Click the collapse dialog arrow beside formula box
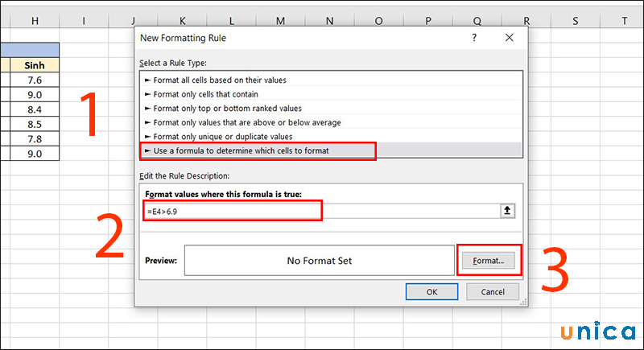This screenshot has height=350, width=644. tap(508, 211)
